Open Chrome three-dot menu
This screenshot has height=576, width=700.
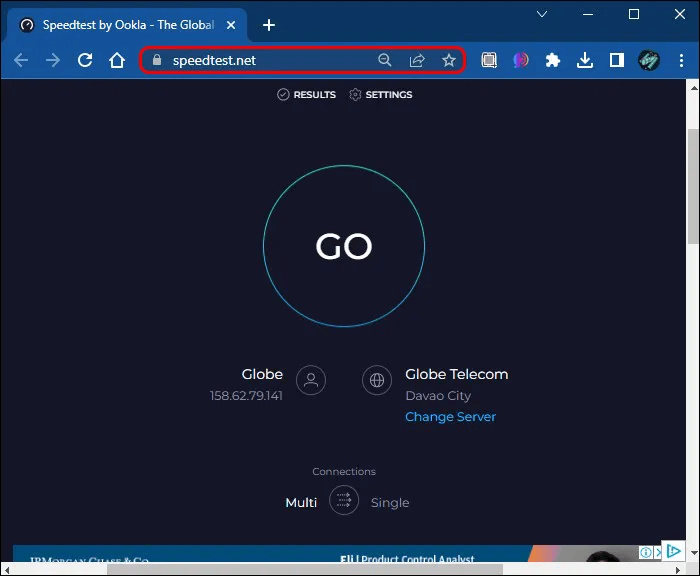(681, 60)
